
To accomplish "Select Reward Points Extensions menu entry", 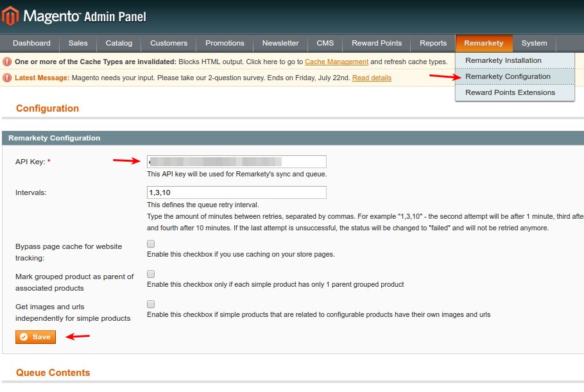I will click(x=515, y=92).
